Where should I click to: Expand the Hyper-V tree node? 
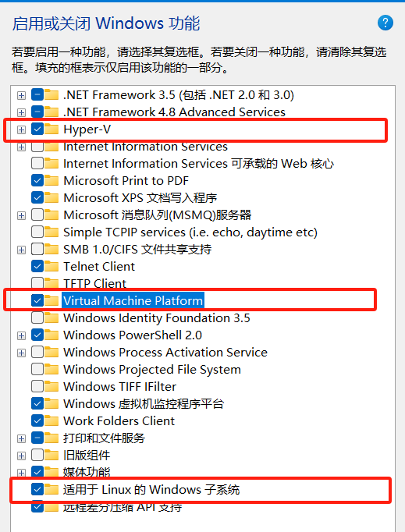(21, 129)
